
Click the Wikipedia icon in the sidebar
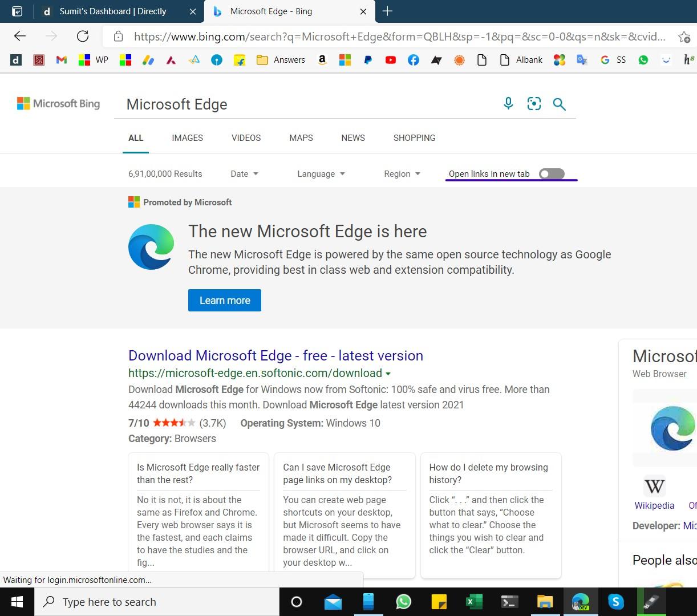654,485
